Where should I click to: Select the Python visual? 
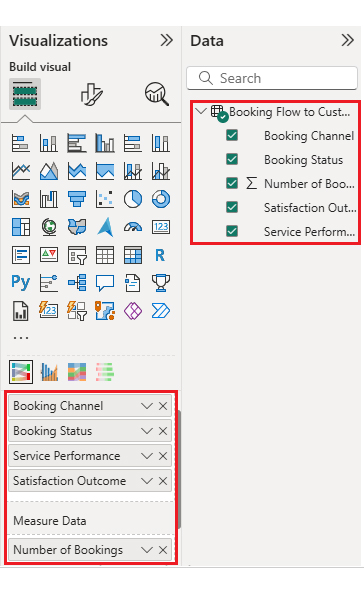pyautogui.click(x=21, y=283)
